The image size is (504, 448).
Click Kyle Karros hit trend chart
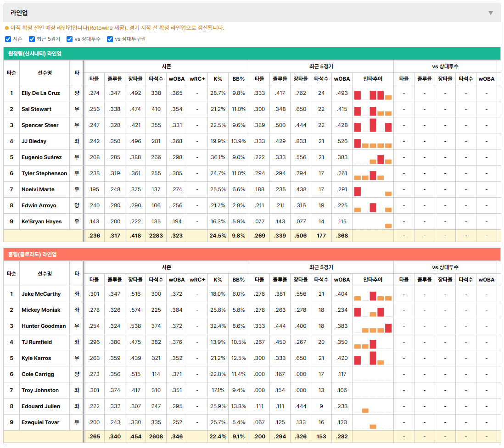point(373,358)
